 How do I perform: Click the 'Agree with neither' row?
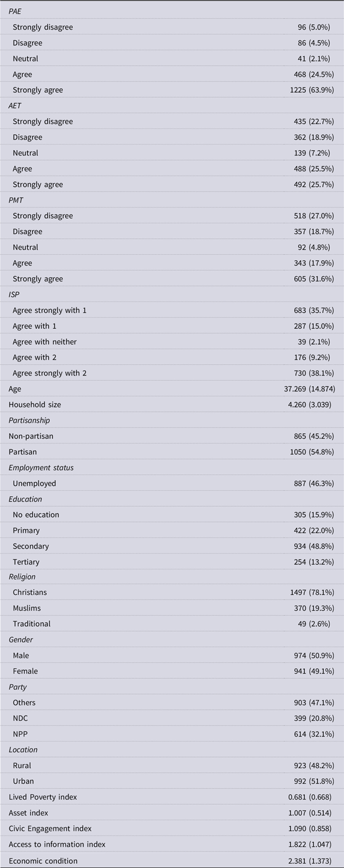click(x=172, y=342)
